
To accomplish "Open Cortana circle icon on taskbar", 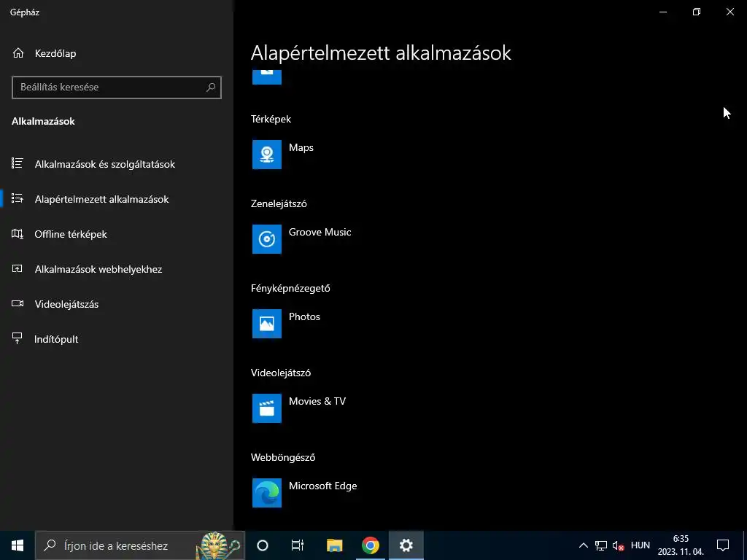I will (x=263, y=545).
